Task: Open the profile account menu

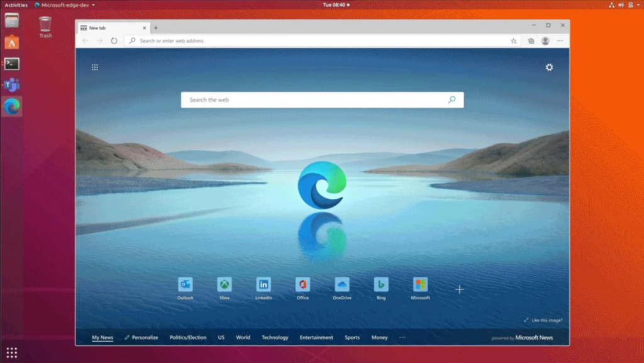Action: (x=545, y=40)
